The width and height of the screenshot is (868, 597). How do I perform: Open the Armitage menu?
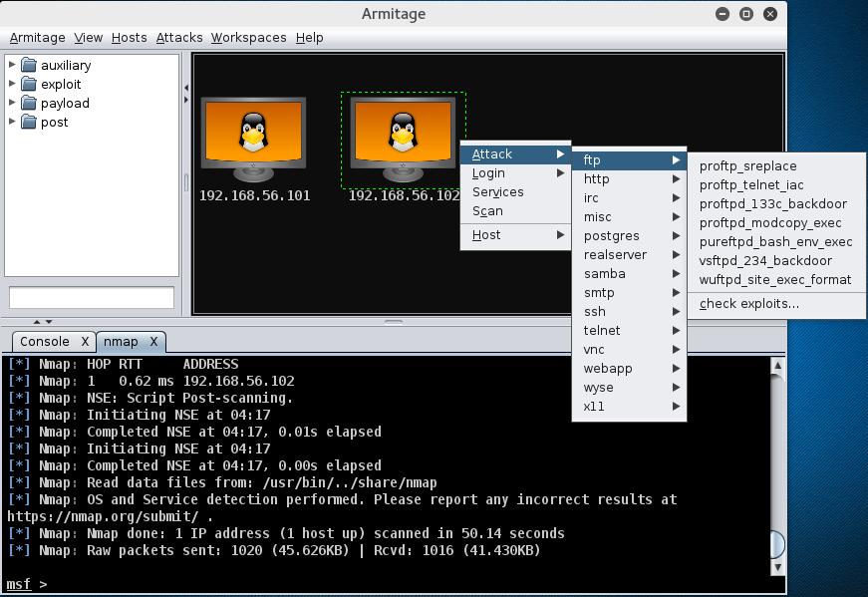point(37,38)
